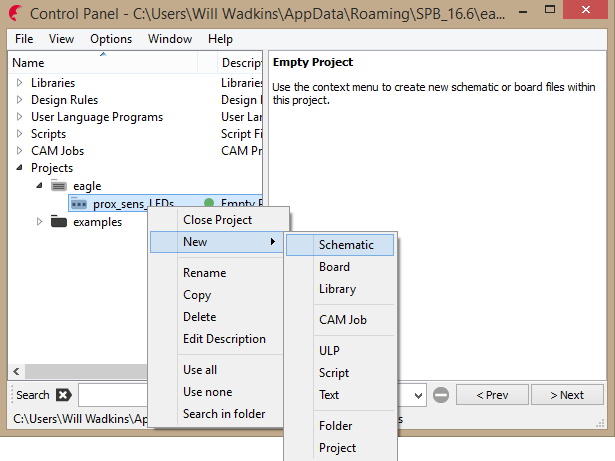Click the tree panel horizontal scrollbar track

click(x=86, y=371)
